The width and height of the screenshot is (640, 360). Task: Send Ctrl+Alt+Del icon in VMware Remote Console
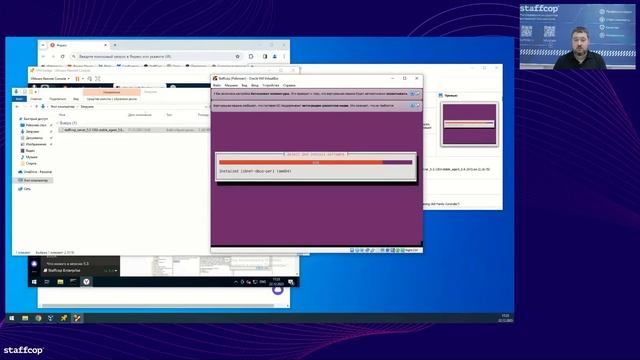(x=89, y=78)
